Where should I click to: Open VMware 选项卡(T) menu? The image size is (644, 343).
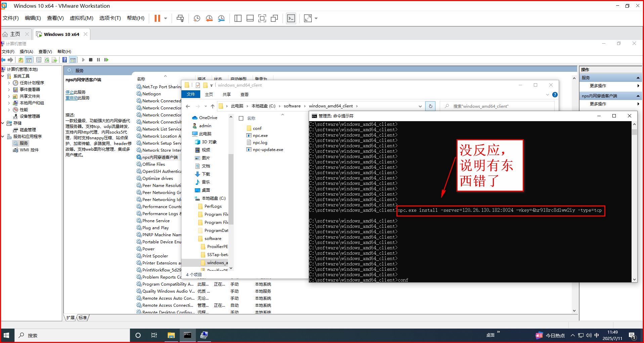coord(110,18)
